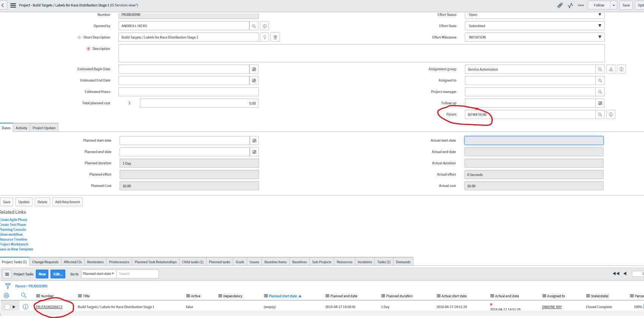
Task: Open Effort Milestone dropdown
Action: [x=535, y=37]
